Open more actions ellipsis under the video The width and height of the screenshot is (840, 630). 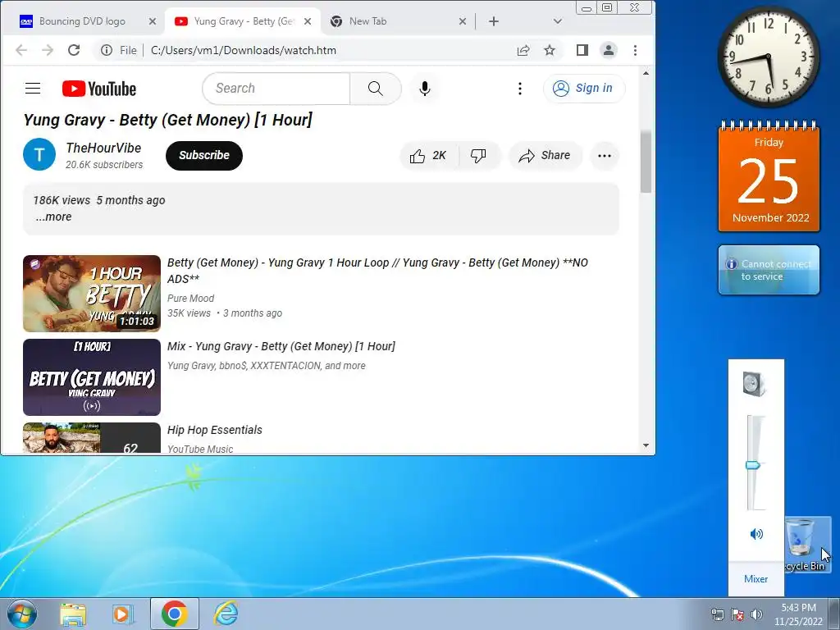[x=605, y=156]
